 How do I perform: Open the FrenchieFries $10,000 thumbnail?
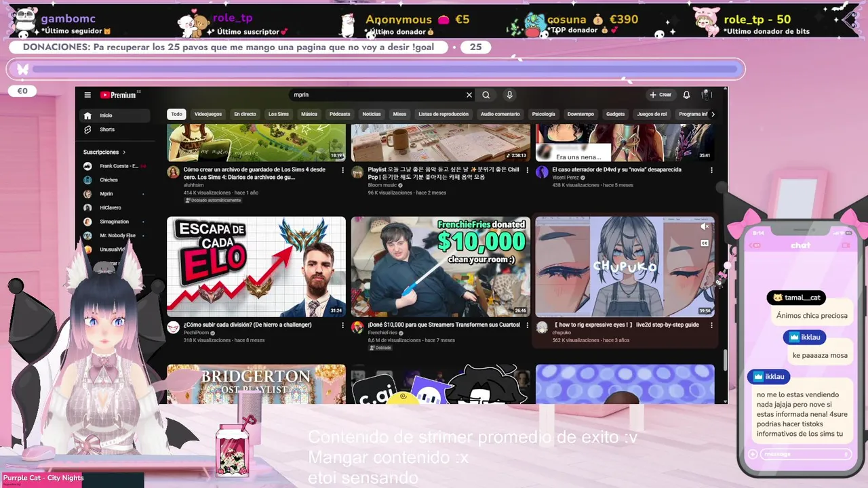pyautogui.click(x=441, y=267)
